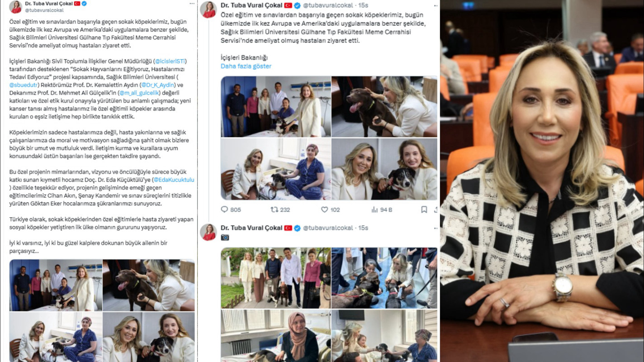Screen dimensions: 644x362
Task: Open the @icisleriSTi mention link
Action: [170, 61]
